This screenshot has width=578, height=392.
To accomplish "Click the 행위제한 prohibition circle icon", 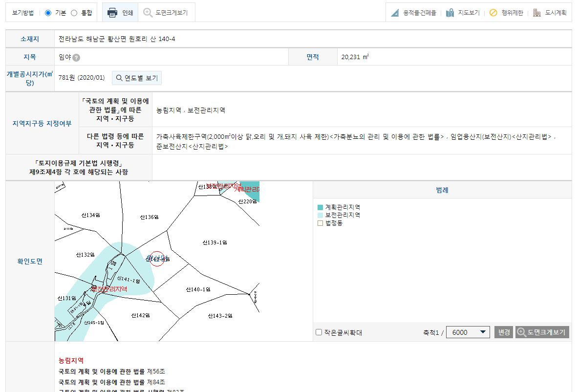I will [493, 13].
